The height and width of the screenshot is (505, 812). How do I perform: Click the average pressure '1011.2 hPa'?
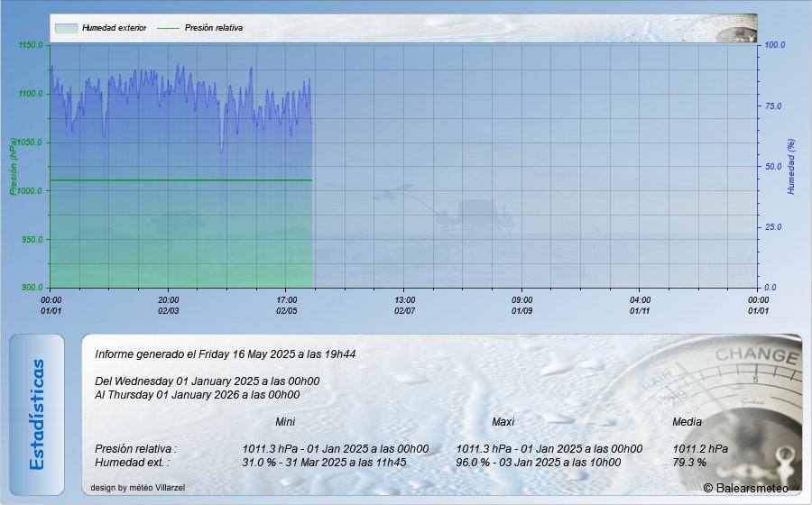(700, 448)
